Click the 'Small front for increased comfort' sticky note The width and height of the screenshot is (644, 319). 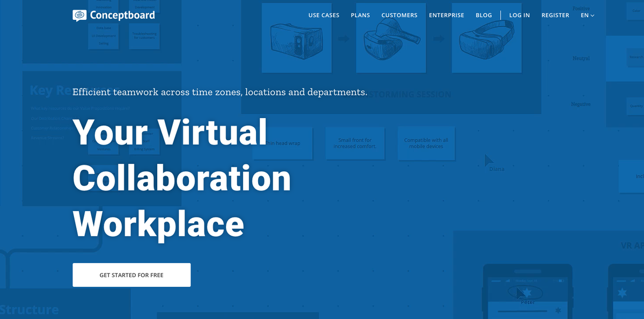pyautogui.click(x=355, y=143)
